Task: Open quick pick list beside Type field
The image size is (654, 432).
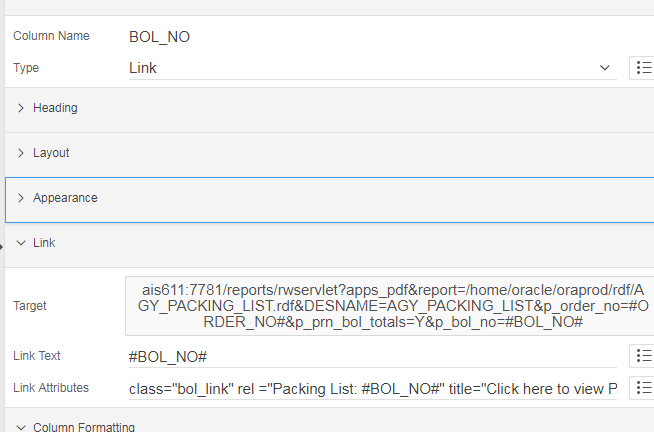Action: 643,68
